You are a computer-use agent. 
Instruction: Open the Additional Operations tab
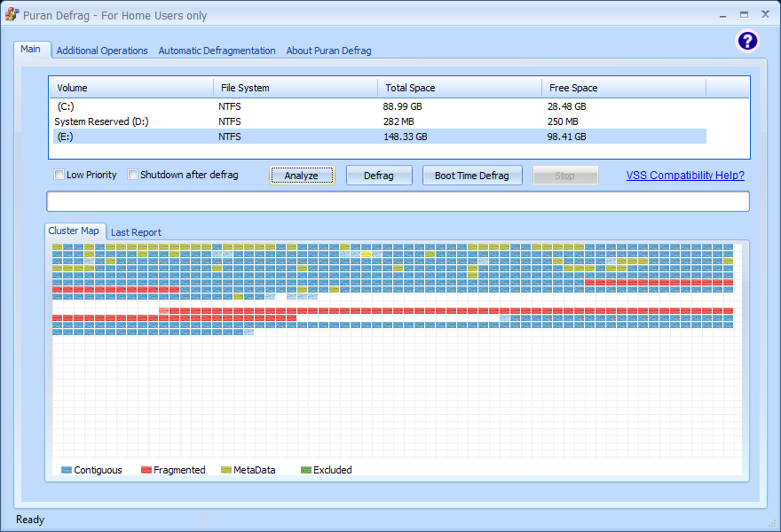pos(102,51)
